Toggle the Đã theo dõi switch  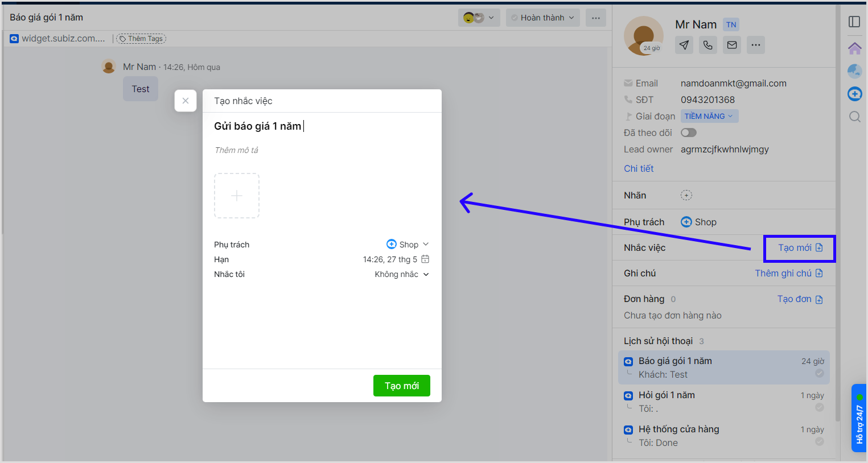pyautogui.click(x=689, y=133)
